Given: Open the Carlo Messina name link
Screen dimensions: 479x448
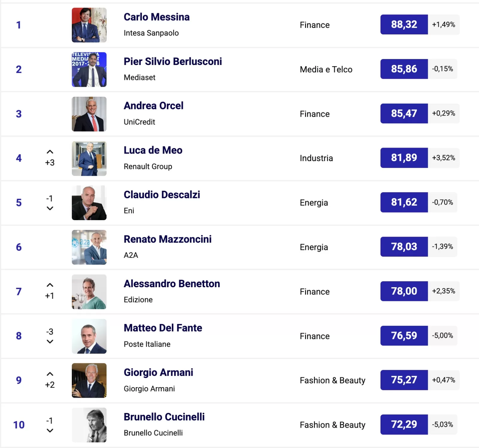Looking at the screenshot, I should [156, 17].
